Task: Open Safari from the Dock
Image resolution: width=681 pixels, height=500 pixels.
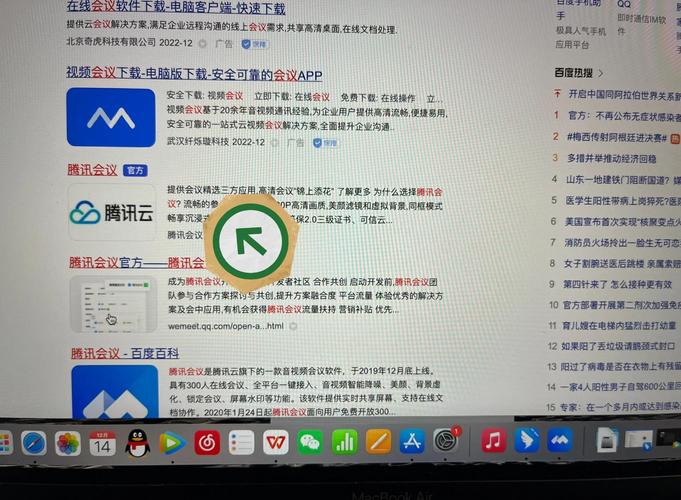Action: [33, 444]
